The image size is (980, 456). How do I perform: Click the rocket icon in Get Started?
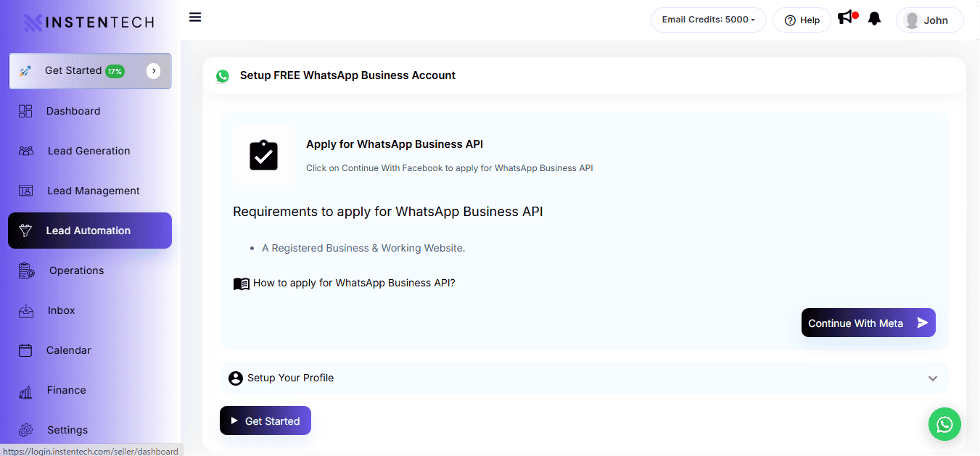coord(25,71)
